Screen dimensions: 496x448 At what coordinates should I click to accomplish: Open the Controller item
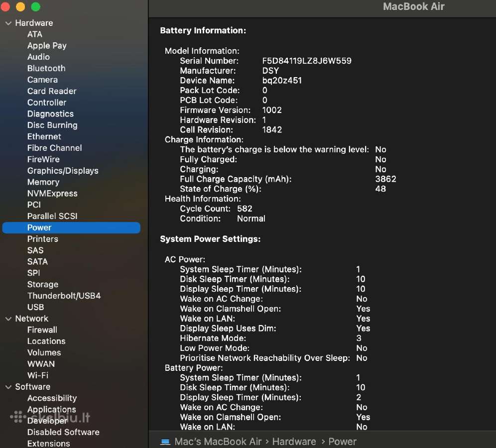[x=47, y=103]
